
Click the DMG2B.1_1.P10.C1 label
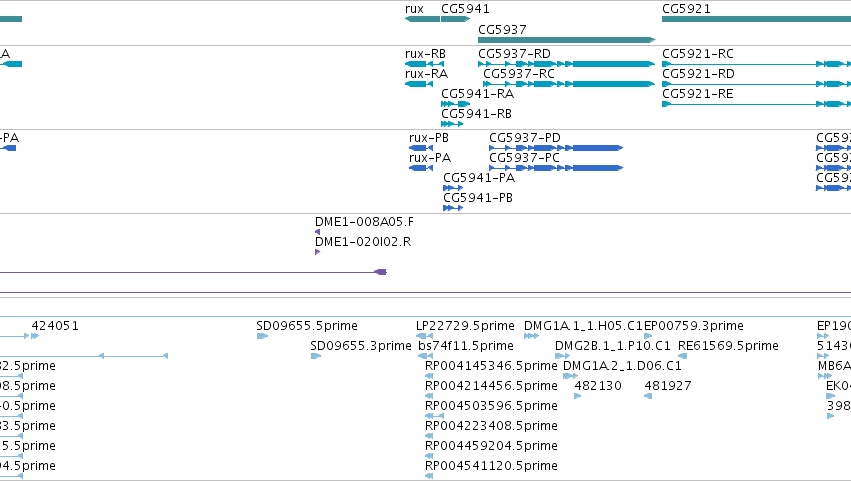(x=613, y=346)
